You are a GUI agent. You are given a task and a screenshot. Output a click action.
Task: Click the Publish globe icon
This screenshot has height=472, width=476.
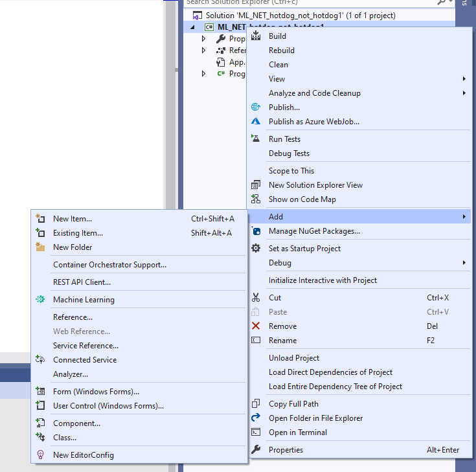point(256,107)
